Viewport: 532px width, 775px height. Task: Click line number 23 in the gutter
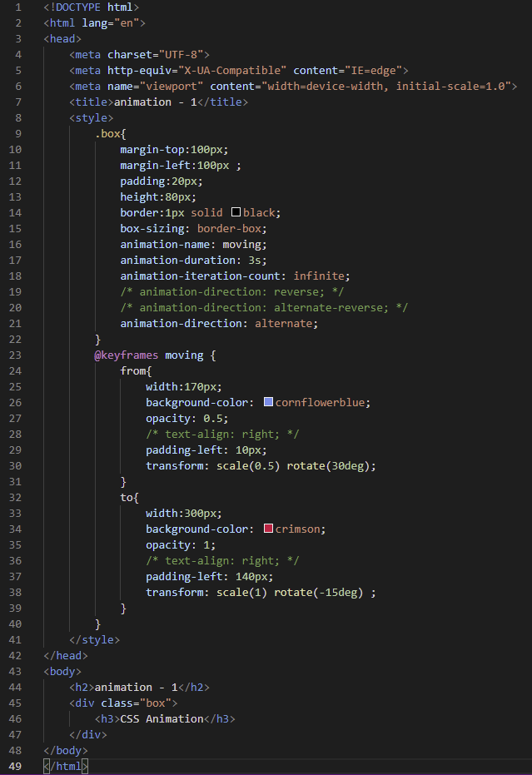point(15,355)
